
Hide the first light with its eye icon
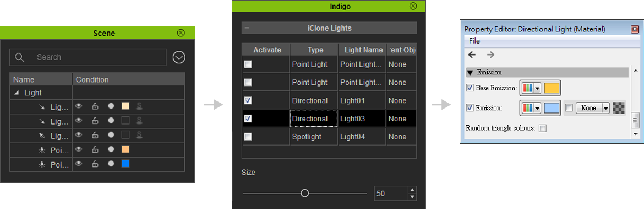[x=79, y=106]
